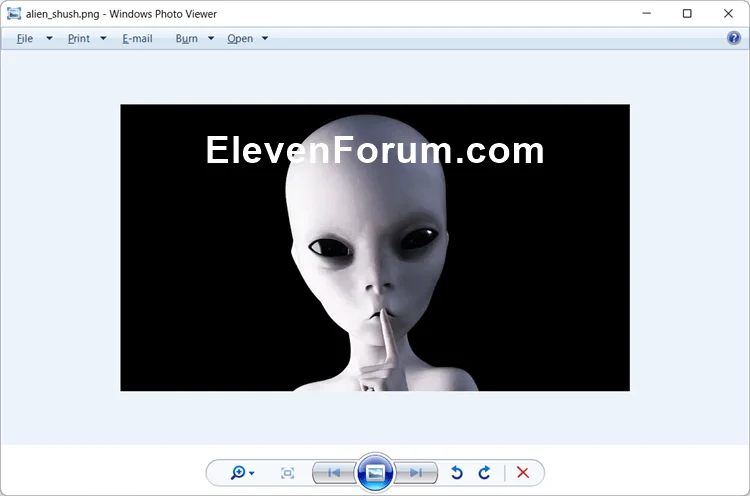750x496 pixels.
Task: Rotate image counterclockwise
Action: click(x=457, y=473)
